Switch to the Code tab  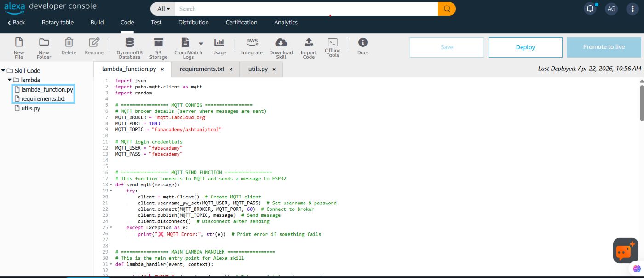(x=127, y=22)
